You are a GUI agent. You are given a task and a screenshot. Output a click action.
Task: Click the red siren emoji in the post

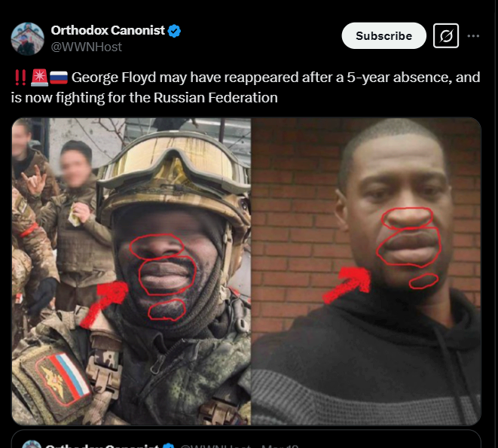tap(39, 78)
